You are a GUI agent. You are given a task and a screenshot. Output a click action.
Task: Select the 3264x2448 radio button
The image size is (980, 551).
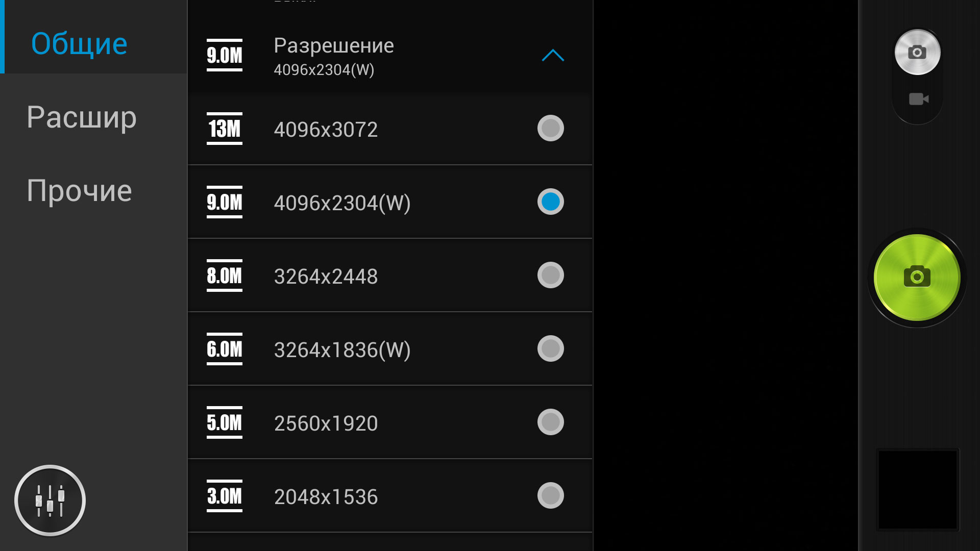click(550, 275)
